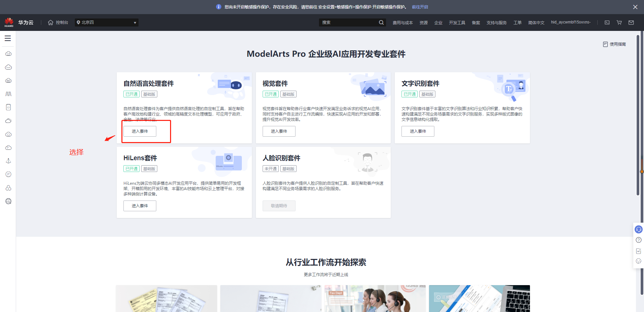Enter the 文字识别套件 via 进入套件

tap(418, 131)
